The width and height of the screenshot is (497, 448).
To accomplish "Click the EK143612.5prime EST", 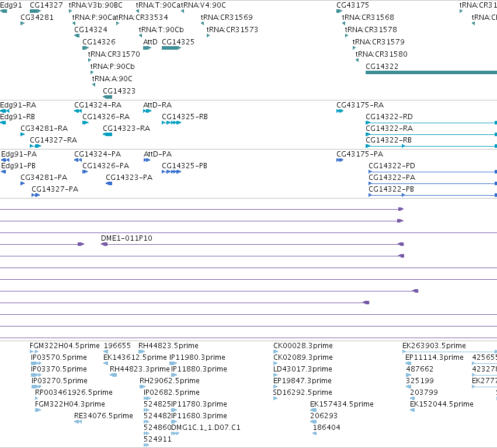I will coord(106,363).
